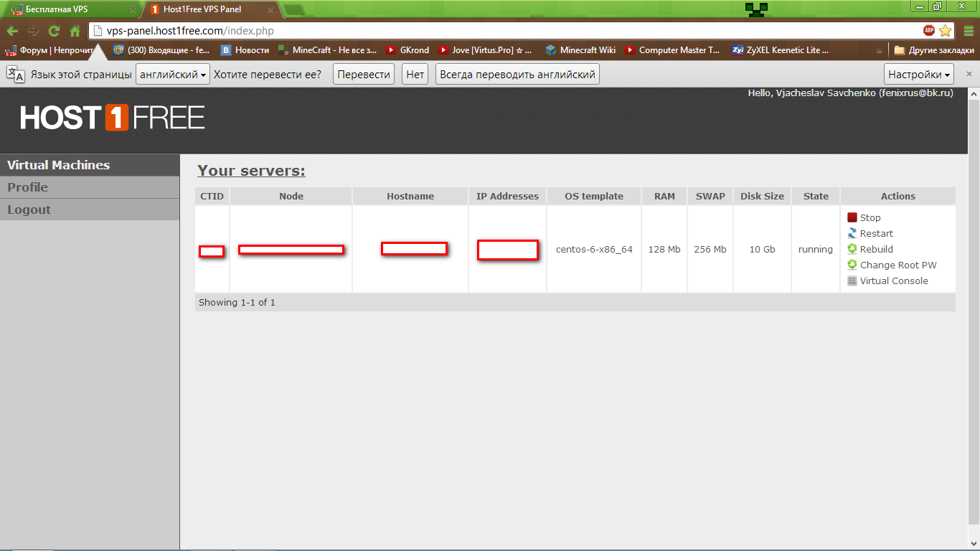Click the green Rebuild icon
Image resolution: width=980 pixels, height=551 pixels.
click(852, 249)
